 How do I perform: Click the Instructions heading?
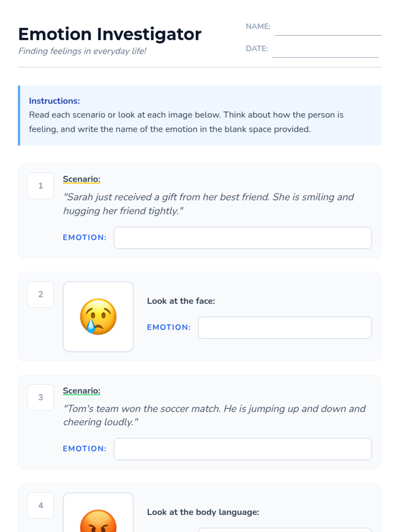54,101
